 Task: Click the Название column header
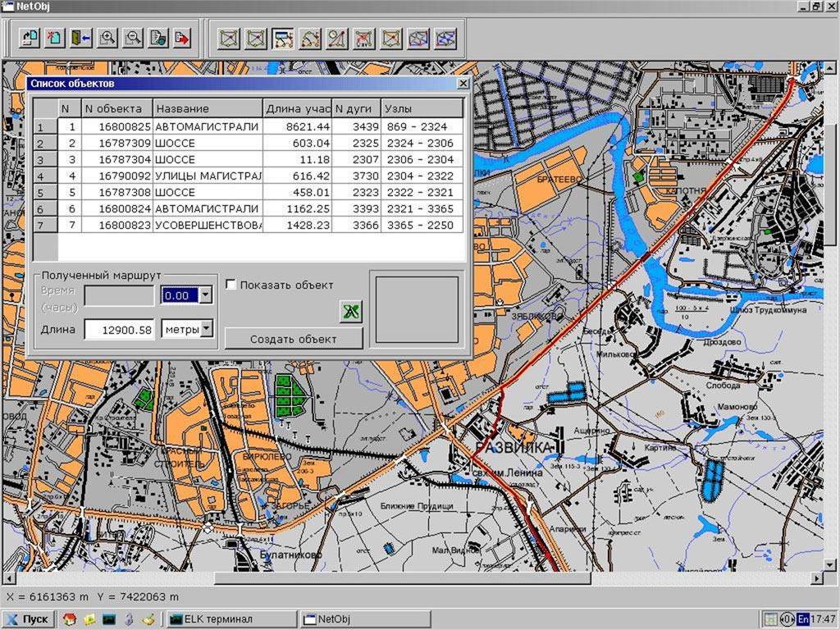pos(208,108)
